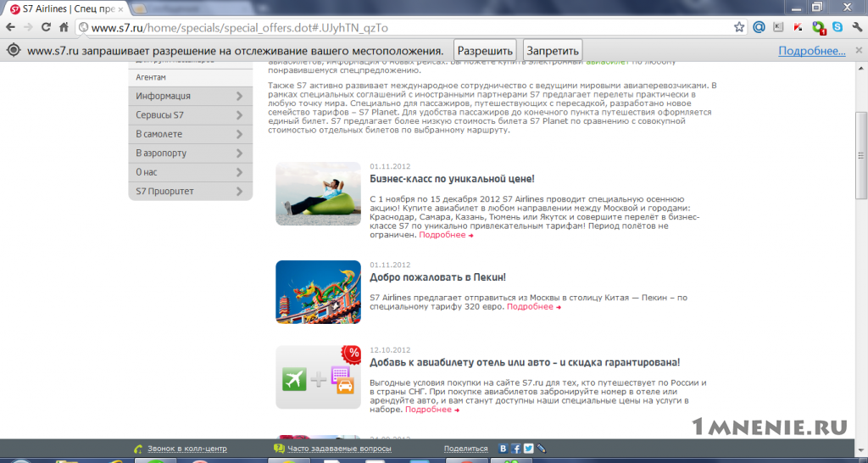Open the Звонок в колл-центр link

tap(187, 449)
